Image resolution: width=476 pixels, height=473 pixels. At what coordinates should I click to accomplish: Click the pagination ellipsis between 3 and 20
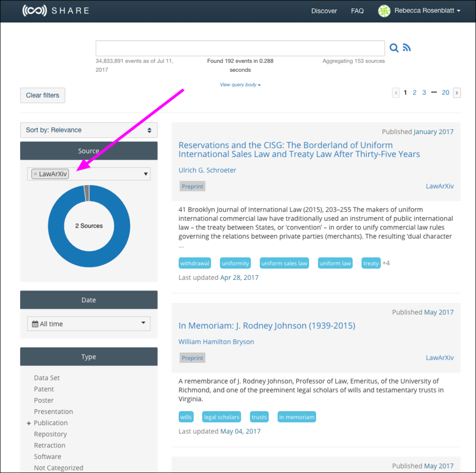click(x=434, y=92)
